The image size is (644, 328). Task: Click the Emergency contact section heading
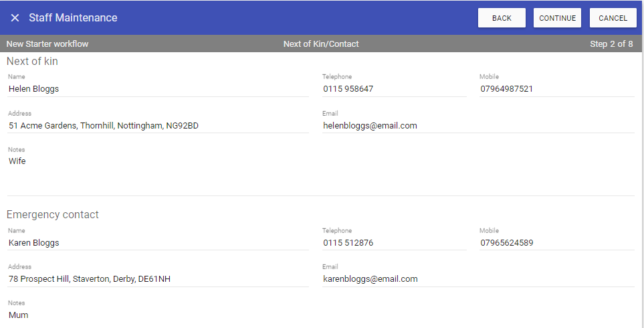tap(53, 215)
